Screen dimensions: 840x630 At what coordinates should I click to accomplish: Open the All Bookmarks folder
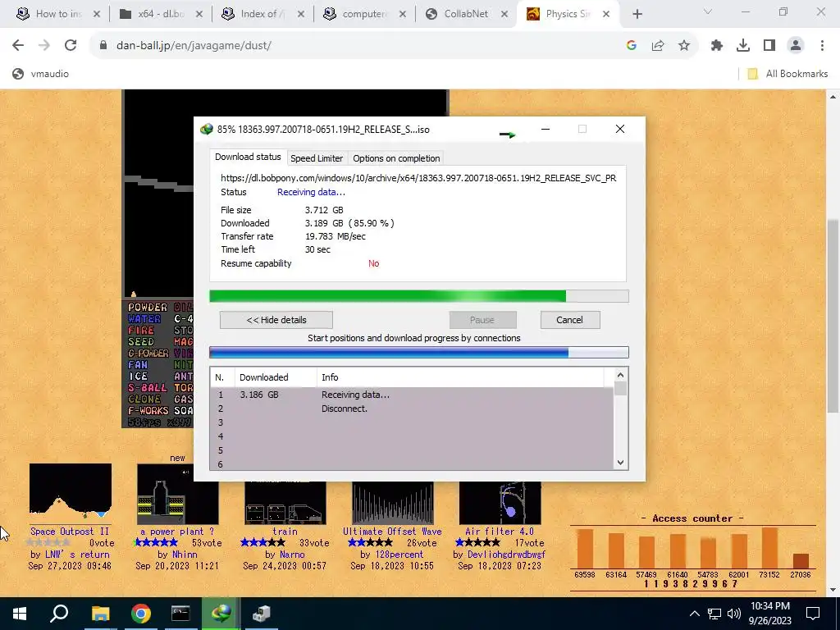(x=788, y=74)
